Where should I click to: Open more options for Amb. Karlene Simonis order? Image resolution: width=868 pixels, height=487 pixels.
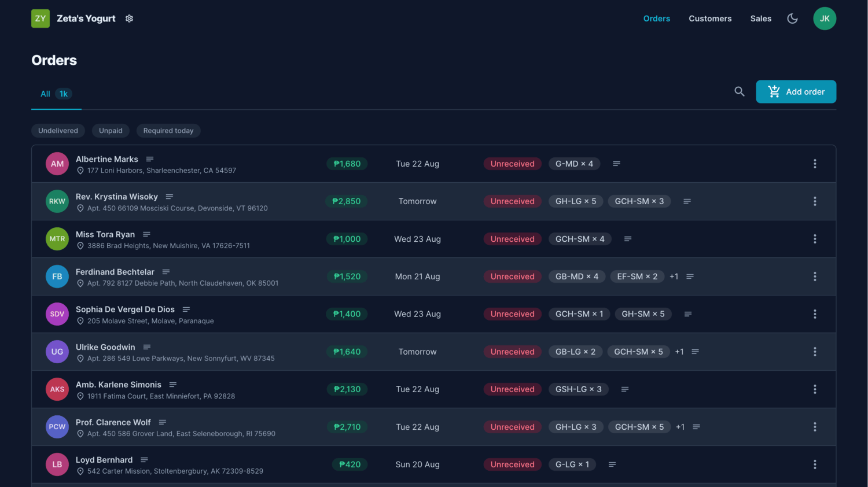(x=815, y=389)
